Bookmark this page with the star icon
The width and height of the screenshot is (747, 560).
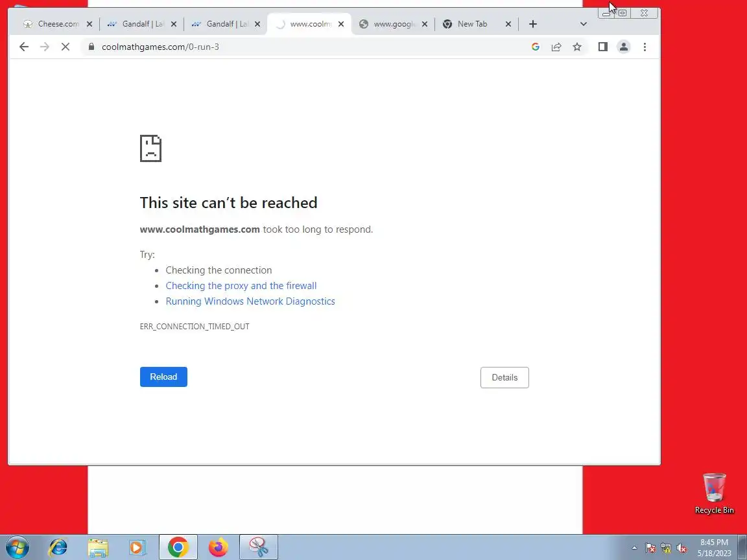pyautogui.click(x=577, y=47)
